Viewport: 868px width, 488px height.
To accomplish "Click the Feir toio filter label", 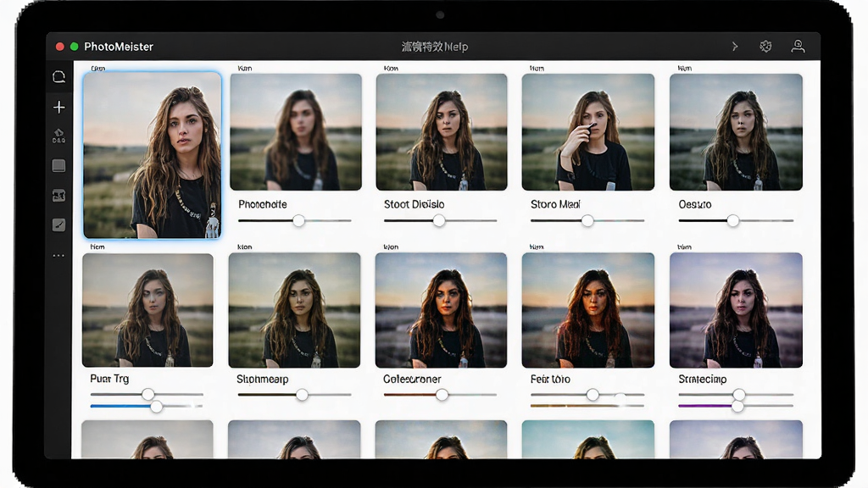I will 550,379.
